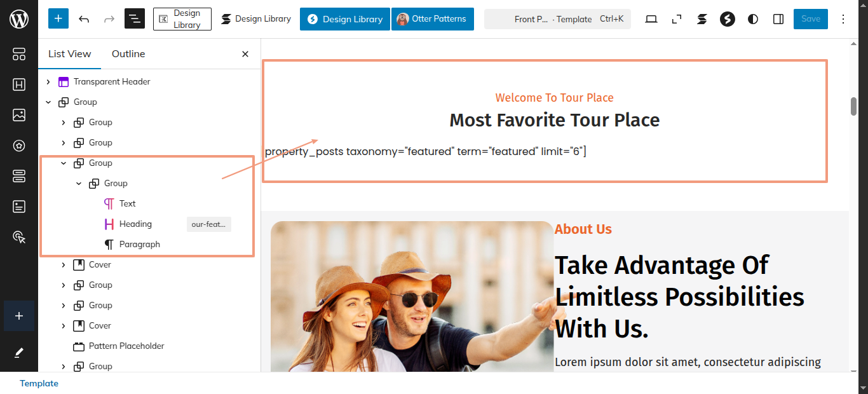This screenshot has width=868, height=394.
Task: Collapse the top-level Group under Transparent Header
Action: (x=48, y=102)
